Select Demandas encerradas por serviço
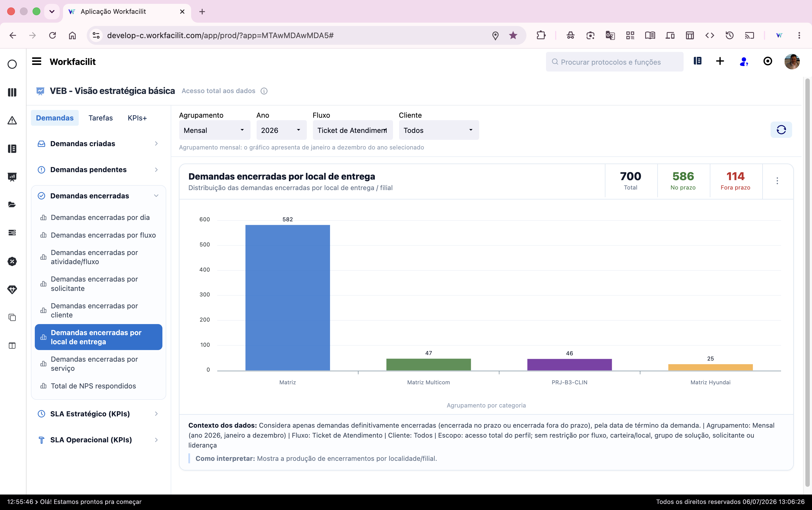Screen dimensions: 812x510 pyautogui.click(x=99, y=364)
